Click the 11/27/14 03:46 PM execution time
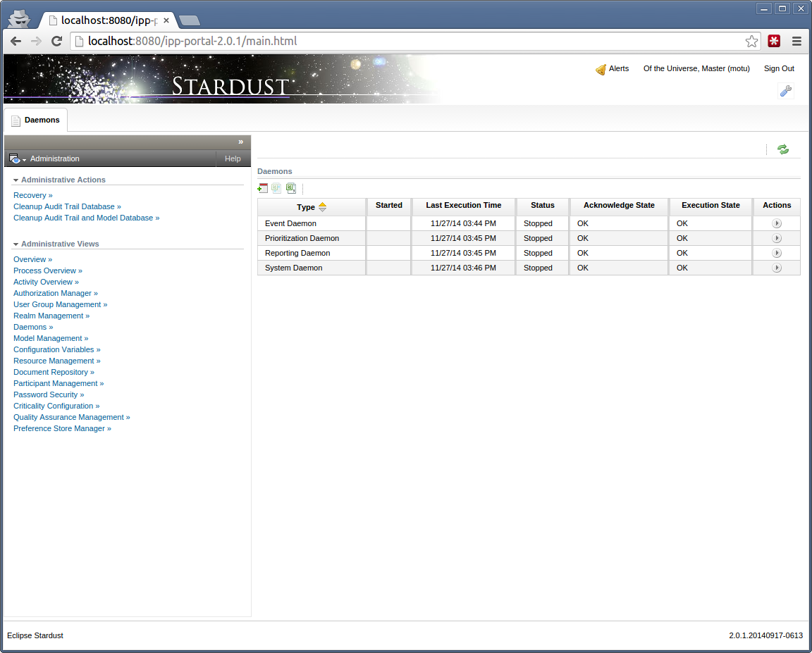 tap(464, 268)
